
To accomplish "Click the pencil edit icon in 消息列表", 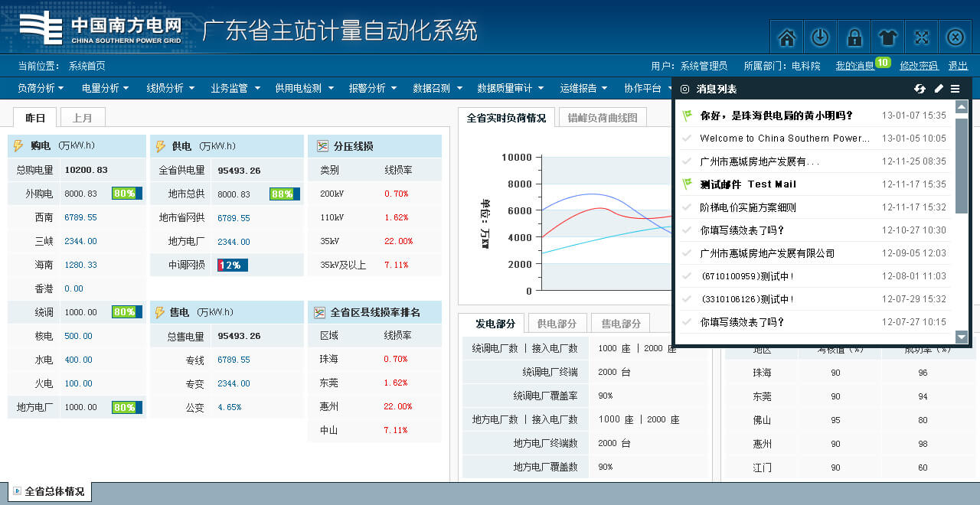I will coord(939,90).
